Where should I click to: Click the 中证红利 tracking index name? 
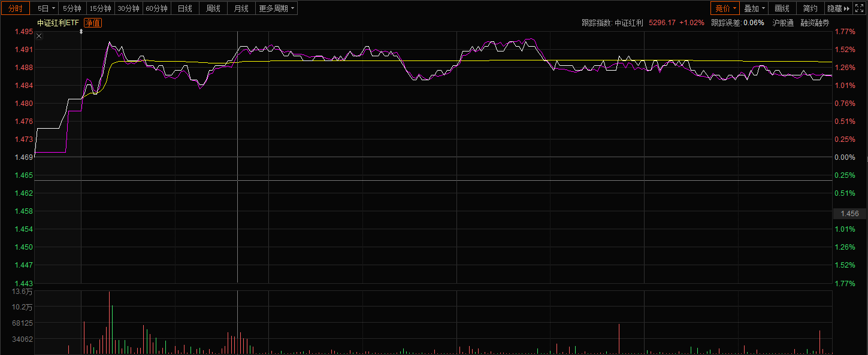pos(628,23)
